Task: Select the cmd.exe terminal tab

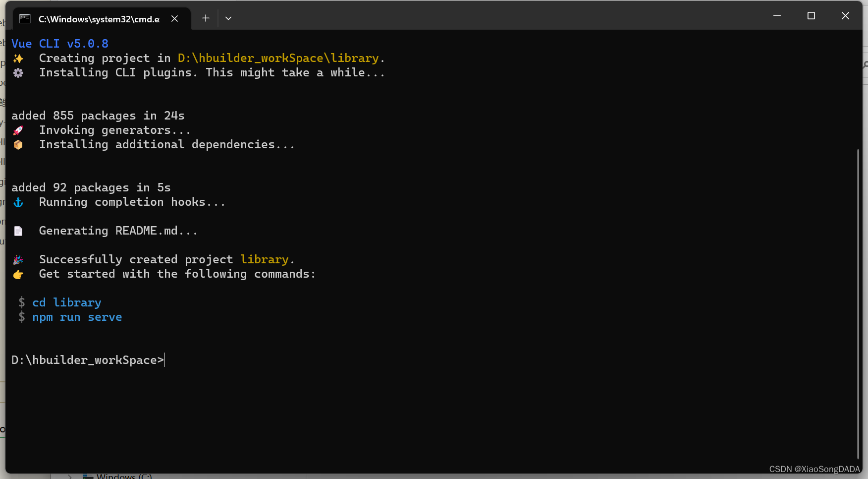Action: coord(102,19)
